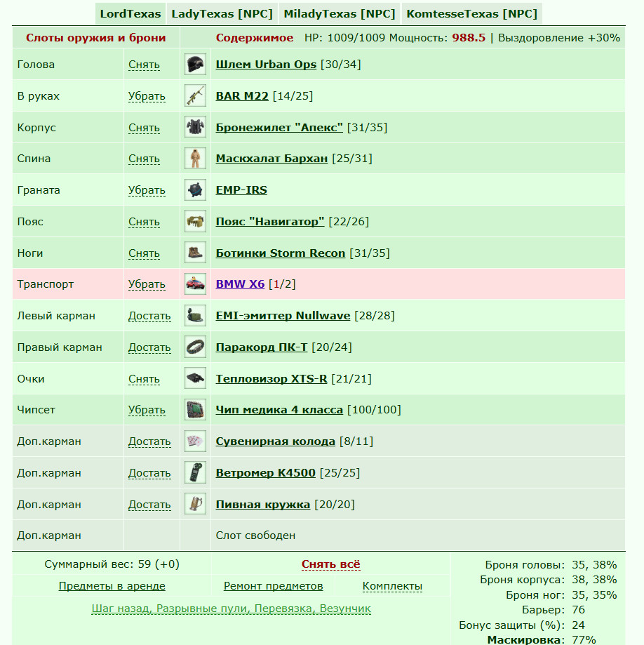Screen dimensions: 644x645
Task: Click the skills link Шаг назад, Разрывные пули
Action: [x=231, y=609]
